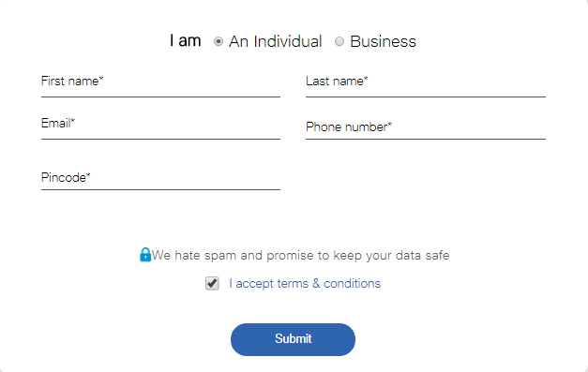Focus the First name input field
The height and width of the screenshot is (372, 588).
tap(161, 84)
